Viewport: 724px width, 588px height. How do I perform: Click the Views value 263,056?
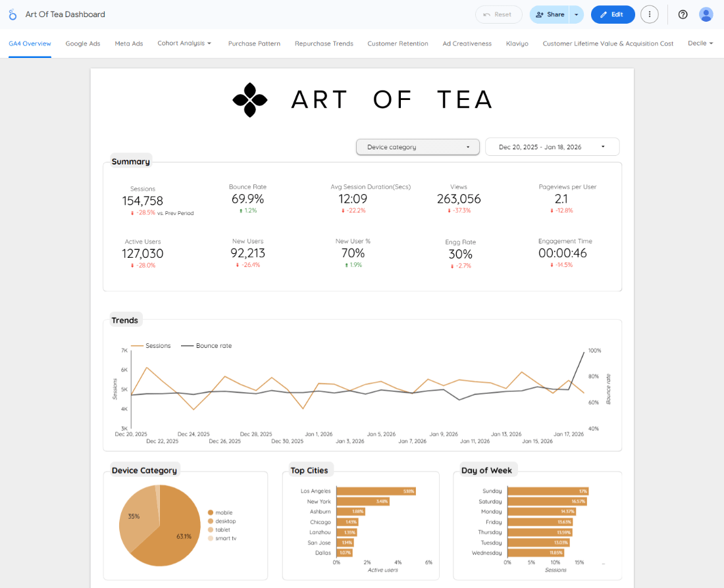(459, 199)
